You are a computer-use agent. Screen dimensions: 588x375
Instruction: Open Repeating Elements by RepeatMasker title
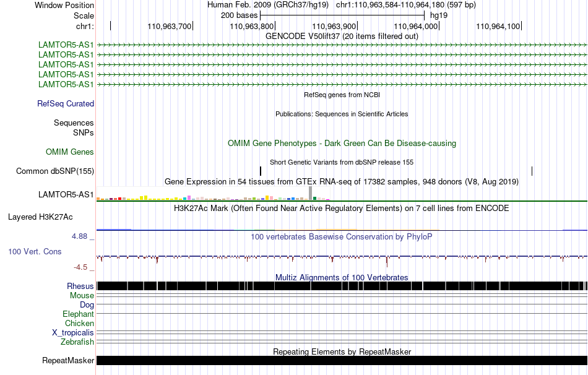tap(342, 351)
